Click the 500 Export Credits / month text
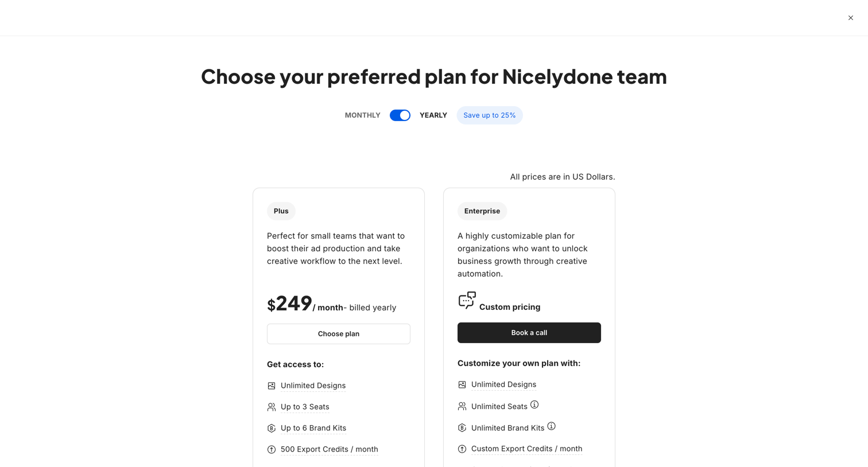 point(329,449)
